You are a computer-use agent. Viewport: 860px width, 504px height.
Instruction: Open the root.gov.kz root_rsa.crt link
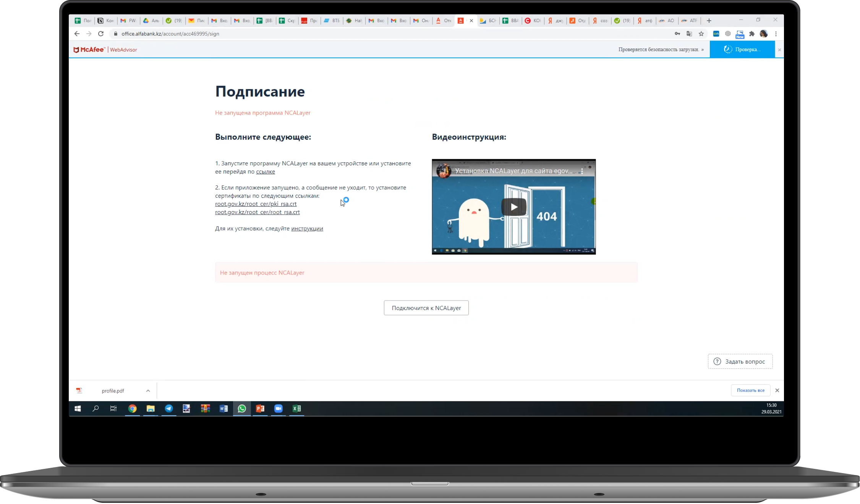(258, 212)
